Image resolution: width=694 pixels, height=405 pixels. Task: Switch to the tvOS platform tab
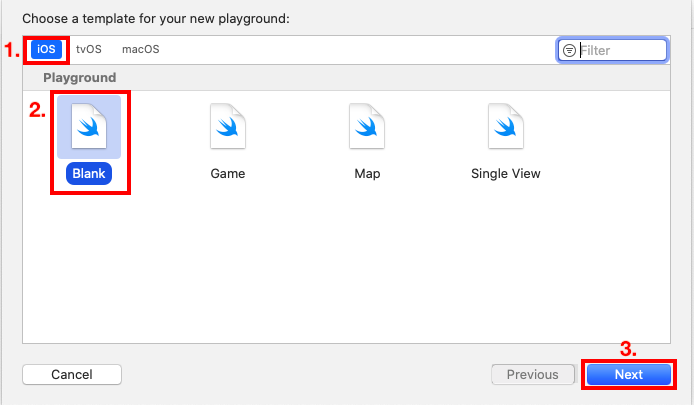(89, 49)
